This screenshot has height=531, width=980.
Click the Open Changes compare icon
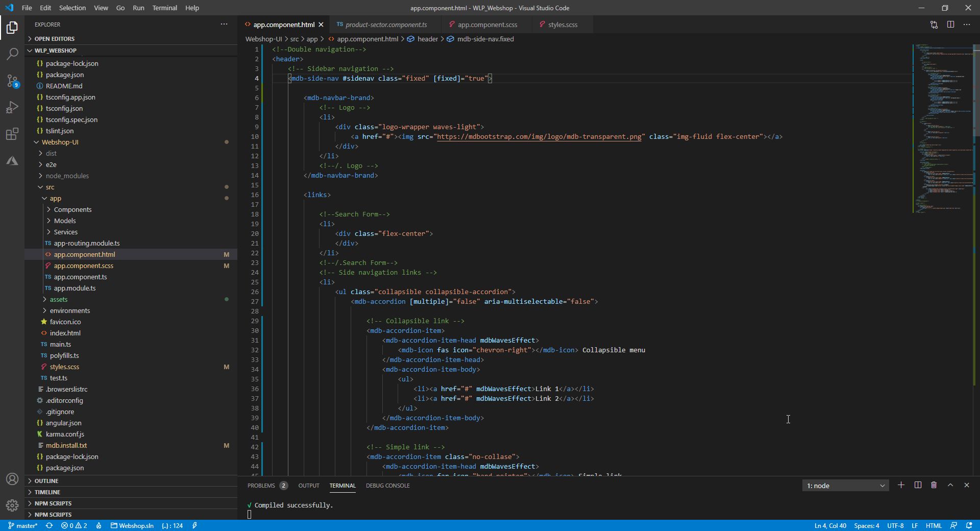click(x=934, y=25)
